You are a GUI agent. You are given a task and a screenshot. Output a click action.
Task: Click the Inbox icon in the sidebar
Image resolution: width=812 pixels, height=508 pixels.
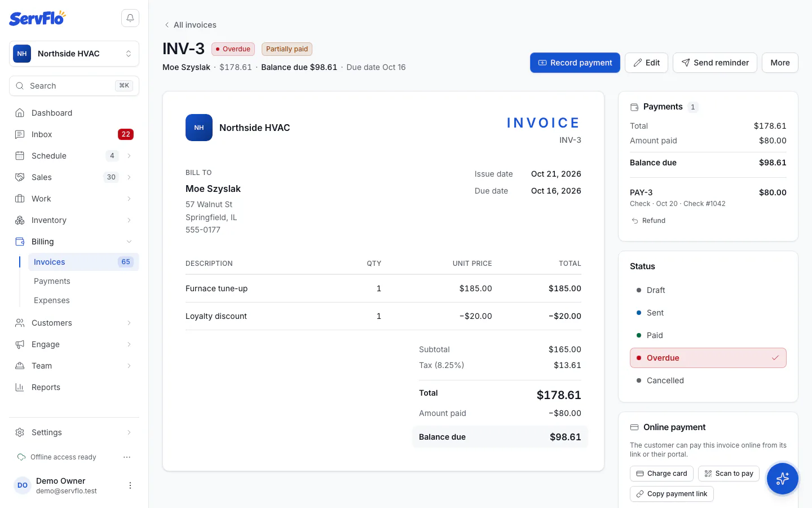20,134
